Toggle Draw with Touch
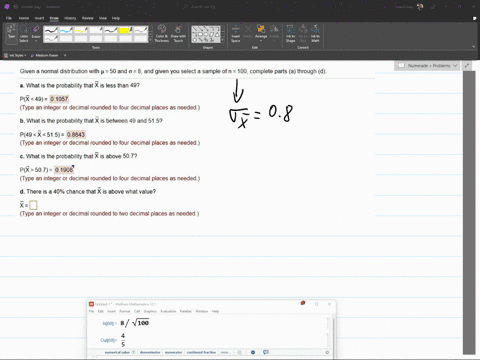 point(178,34)
